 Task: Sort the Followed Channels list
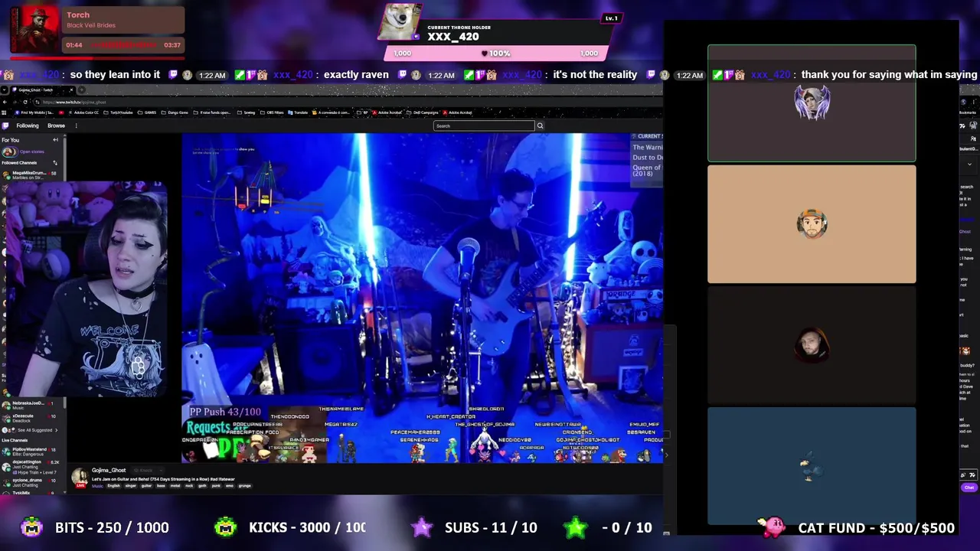coord(55,162)
